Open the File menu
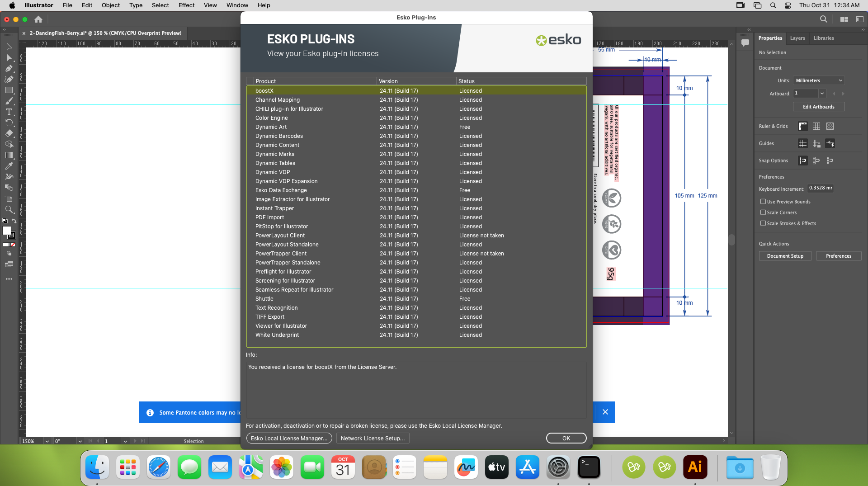This screenshot has height=486, width=868. (67, 5)
